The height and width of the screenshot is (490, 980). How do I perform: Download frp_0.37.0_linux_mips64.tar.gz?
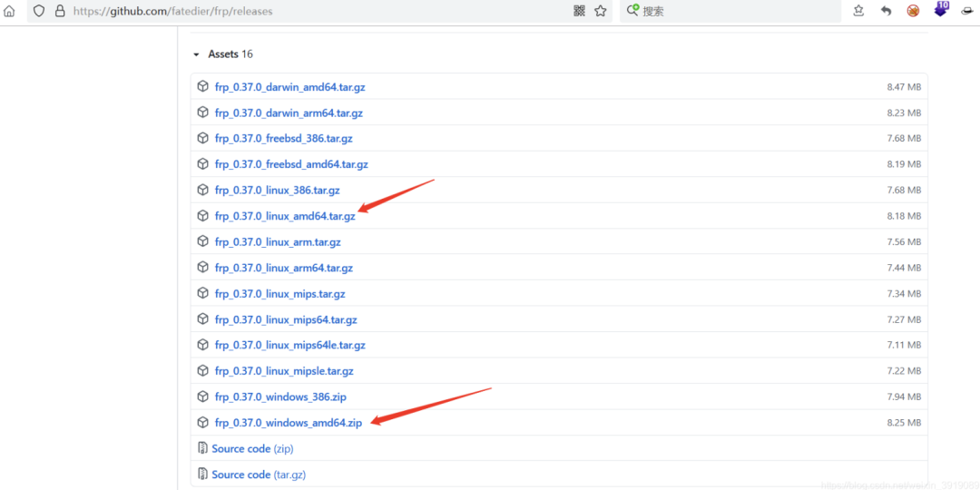point(286,319)
